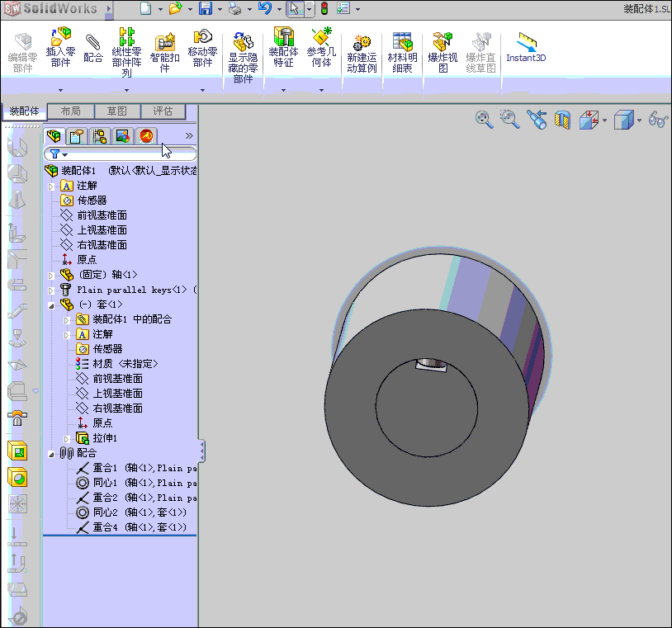Open FeatureManager design tree tab
Viewport: 672px width, 628px height.
54,136
